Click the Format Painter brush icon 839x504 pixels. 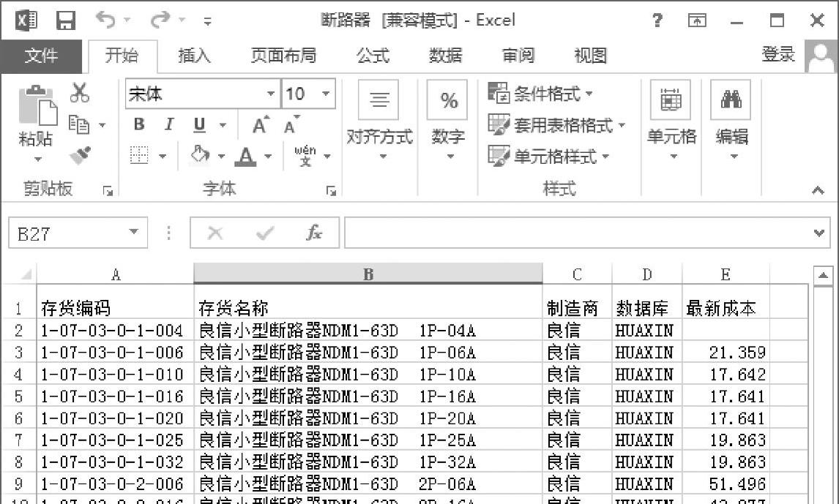coord(80,156)
